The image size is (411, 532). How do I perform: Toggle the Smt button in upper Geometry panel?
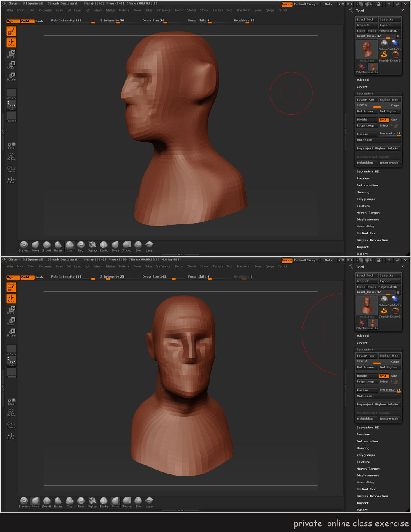coord(383,120)
